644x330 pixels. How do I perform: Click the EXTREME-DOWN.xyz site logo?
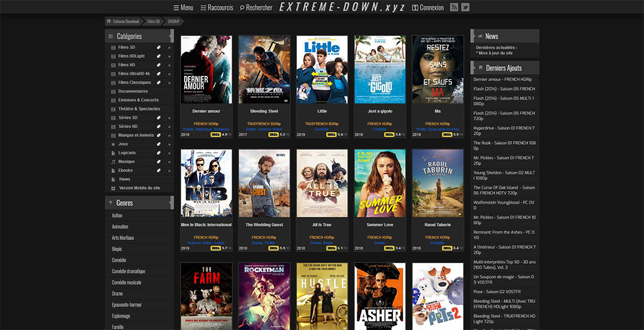click(x=342, y=7)
